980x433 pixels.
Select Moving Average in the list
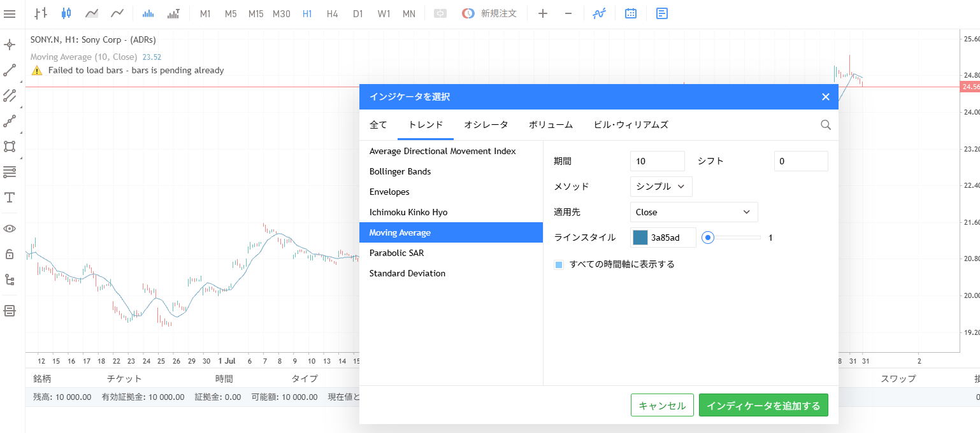point(451,232)
